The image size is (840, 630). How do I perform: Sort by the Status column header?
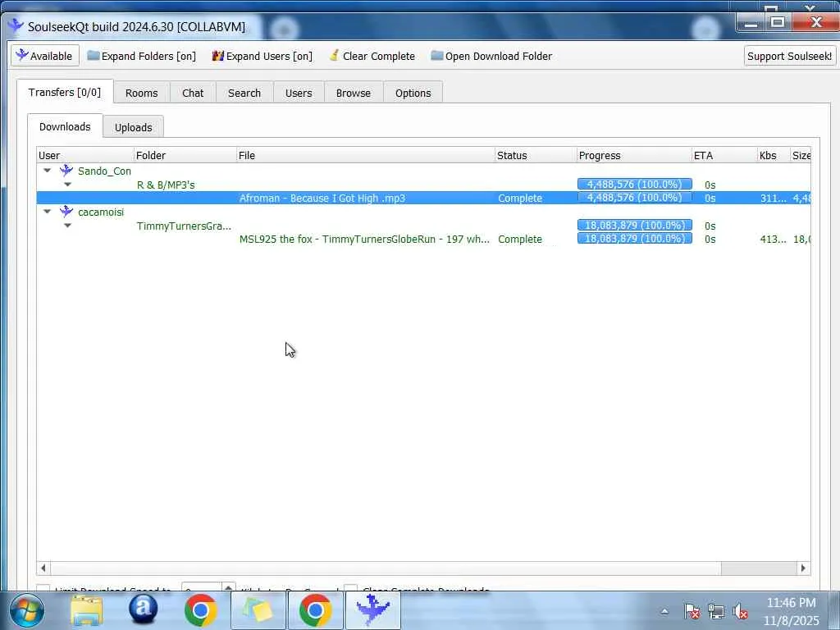tap(536, 155)
